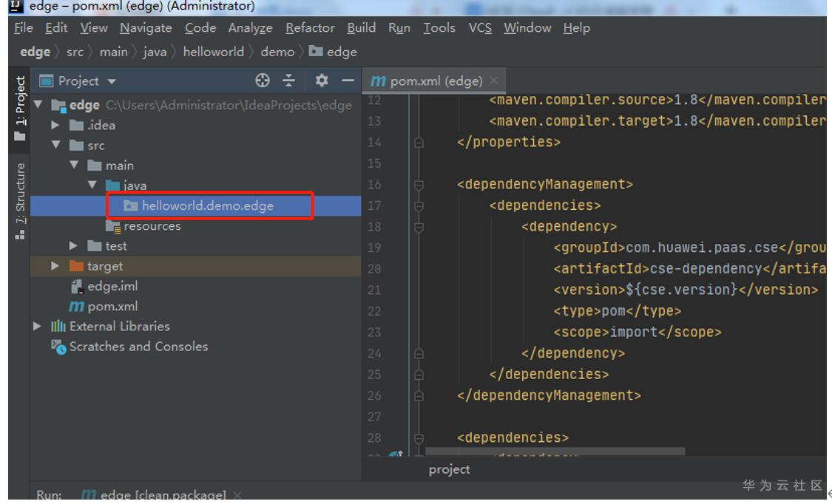Open the View menu

click(x=94, y=27)
